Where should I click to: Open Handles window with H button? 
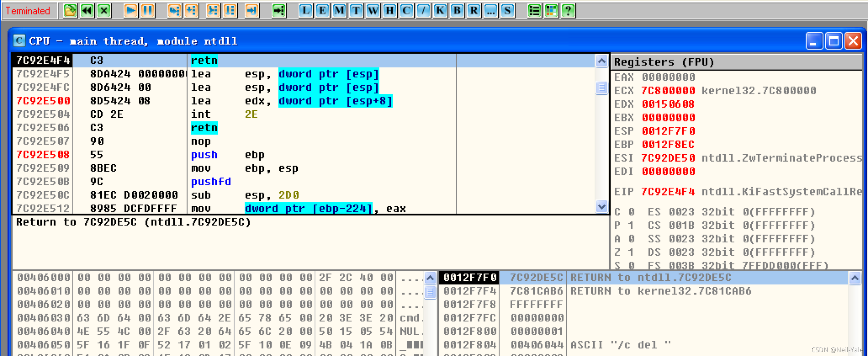[x=390, y=11]
